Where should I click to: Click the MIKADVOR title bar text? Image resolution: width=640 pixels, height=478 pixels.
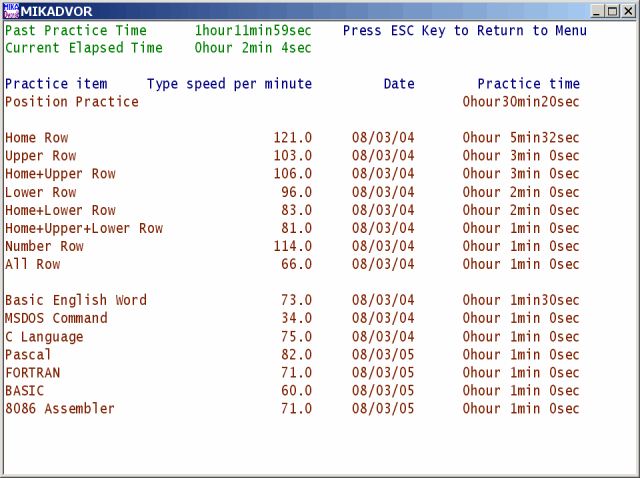tap(56, 11)
